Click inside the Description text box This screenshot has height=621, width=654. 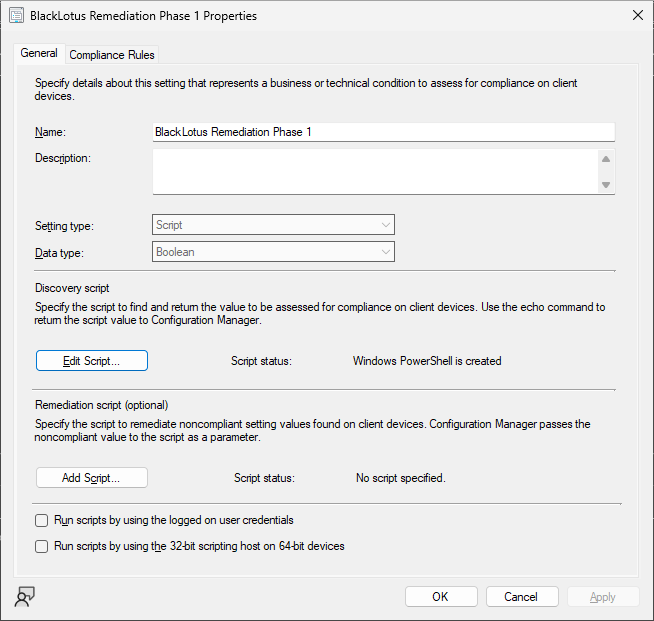point(375,172)
